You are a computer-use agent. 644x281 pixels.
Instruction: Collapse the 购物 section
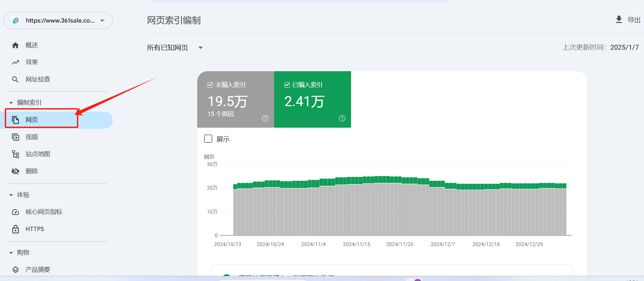click(11, 253)
